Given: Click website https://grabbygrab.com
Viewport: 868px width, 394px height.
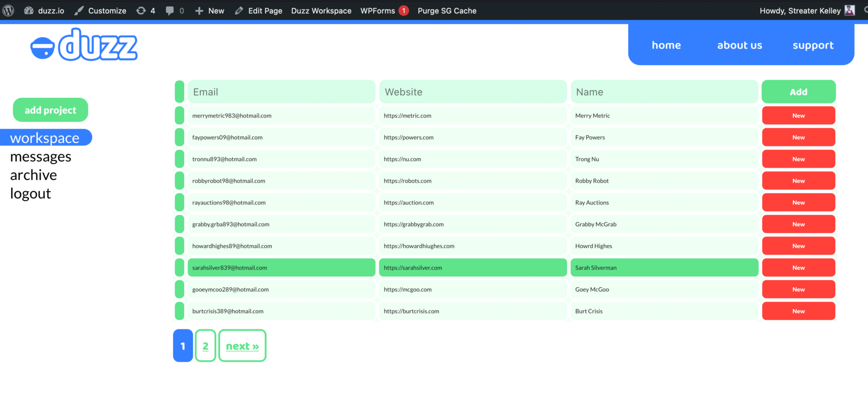Looking at the screenshot, I should (414, 224).
